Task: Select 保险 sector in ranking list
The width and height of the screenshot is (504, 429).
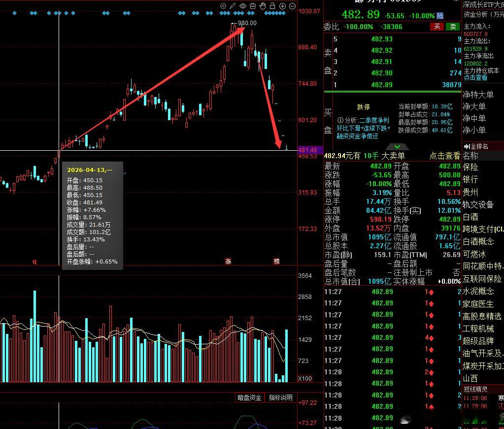Action: tap(470, 167)
